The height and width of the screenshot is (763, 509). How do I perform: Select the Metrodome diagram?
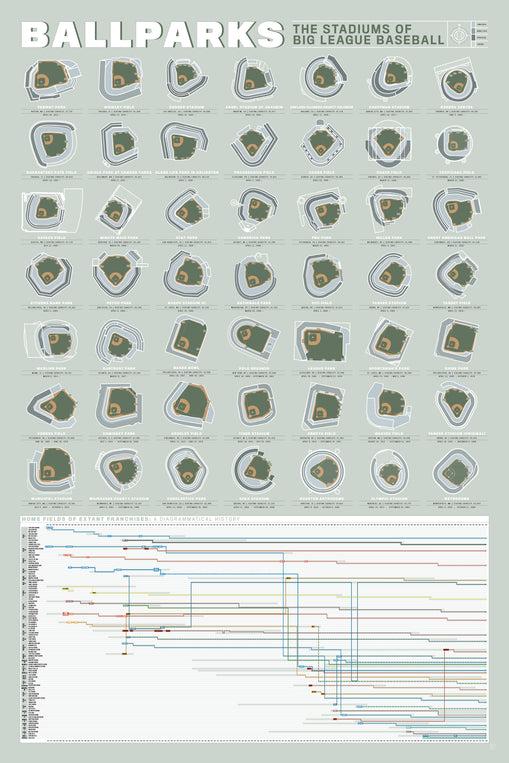[456, 472]
